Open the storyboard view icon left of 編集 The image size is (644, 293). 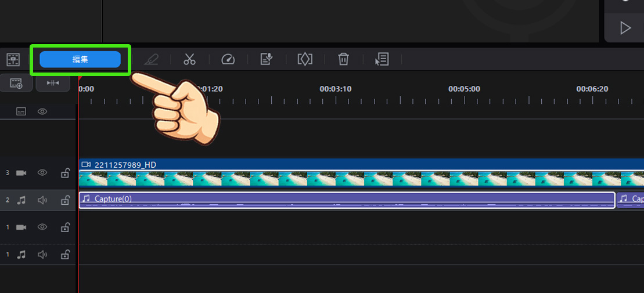coord(13,60)
